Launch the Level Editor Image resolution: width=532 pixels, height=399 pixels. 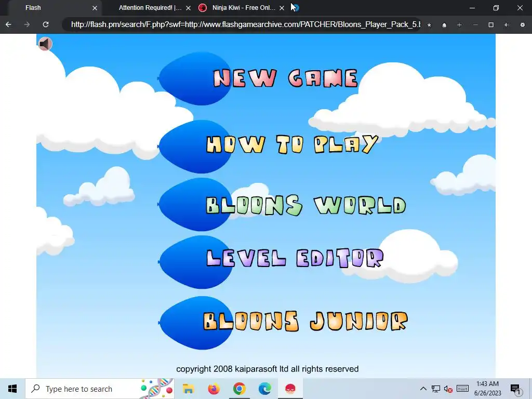[295, 258]
